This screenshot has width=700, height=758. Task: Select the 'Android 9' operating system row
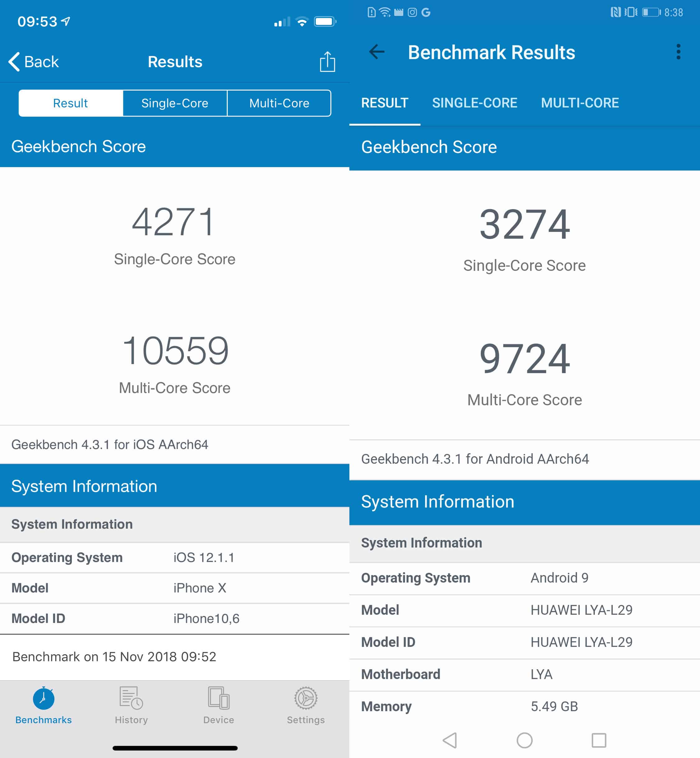525,578
